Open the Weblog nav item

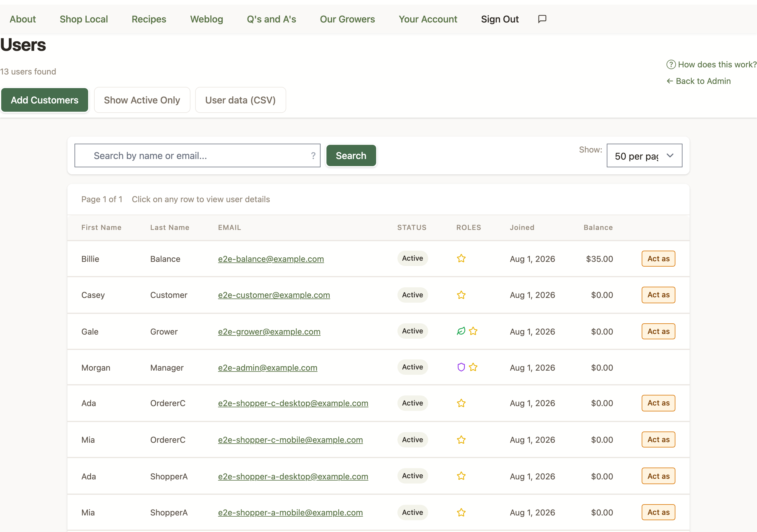click(x=206, y=19)
